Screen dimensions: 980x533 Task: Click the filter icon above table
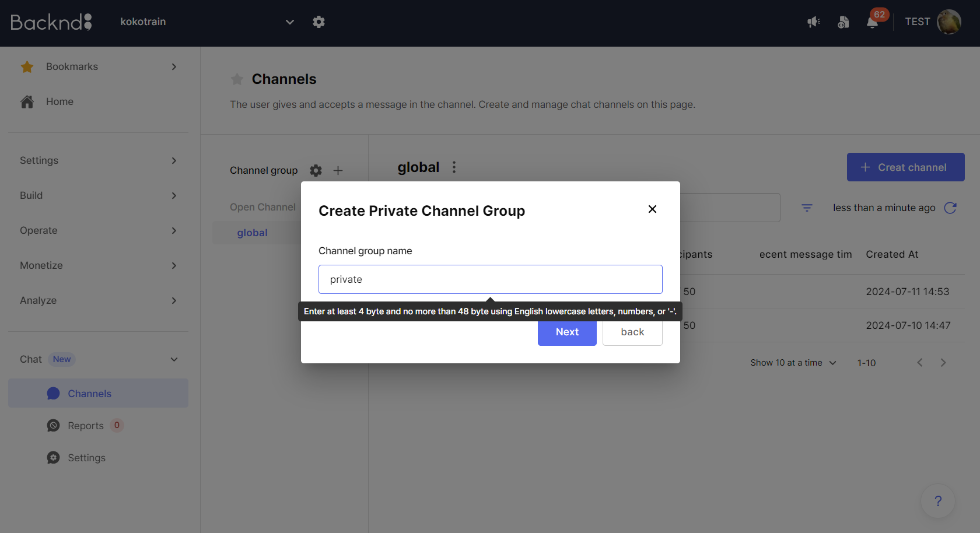click(x=807, y=208)
